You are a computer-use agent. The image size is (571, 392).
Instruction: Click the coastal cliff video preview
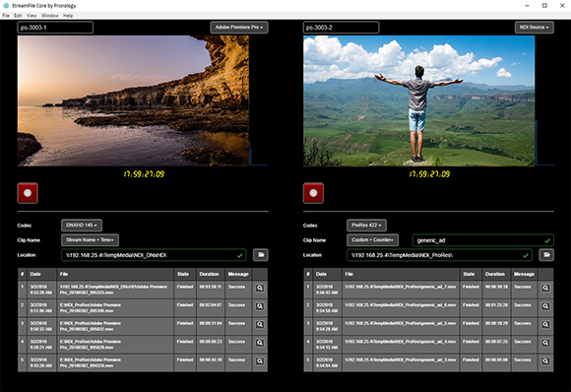coord(133,100)
